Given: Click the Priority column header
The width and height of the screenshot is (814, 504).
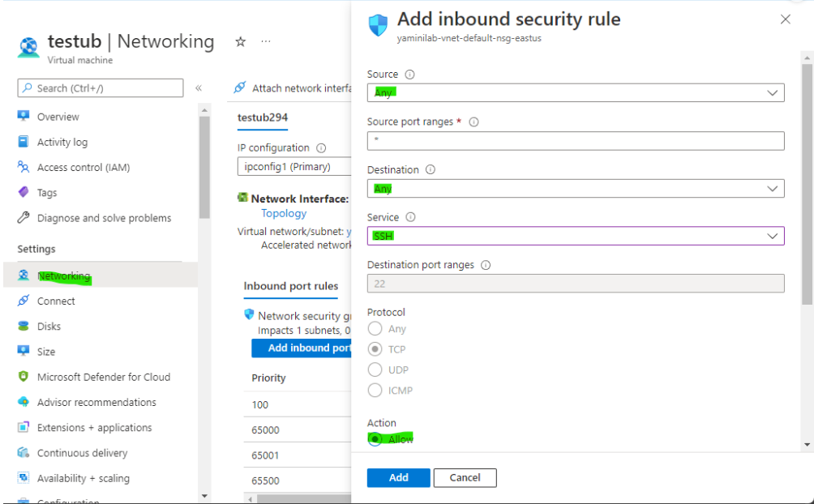Looking at the screenshot, I should point(268,378).
